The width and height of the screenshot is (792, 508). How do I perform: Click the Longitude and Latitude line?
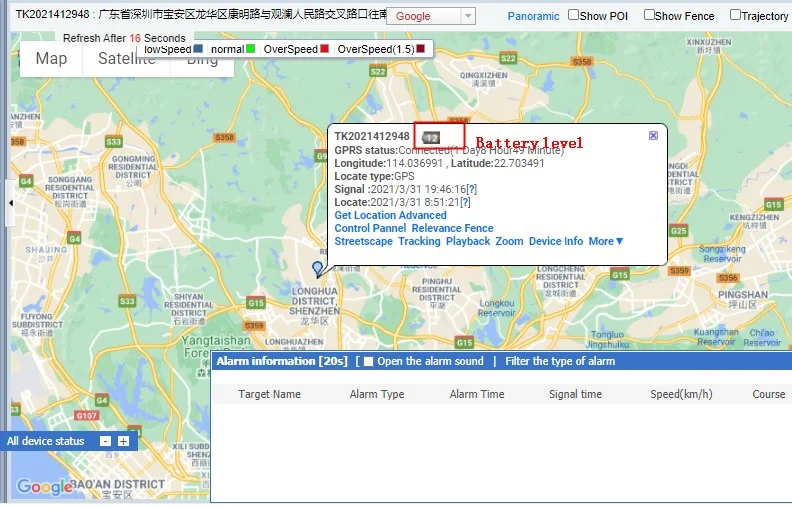tap(439, 163)
